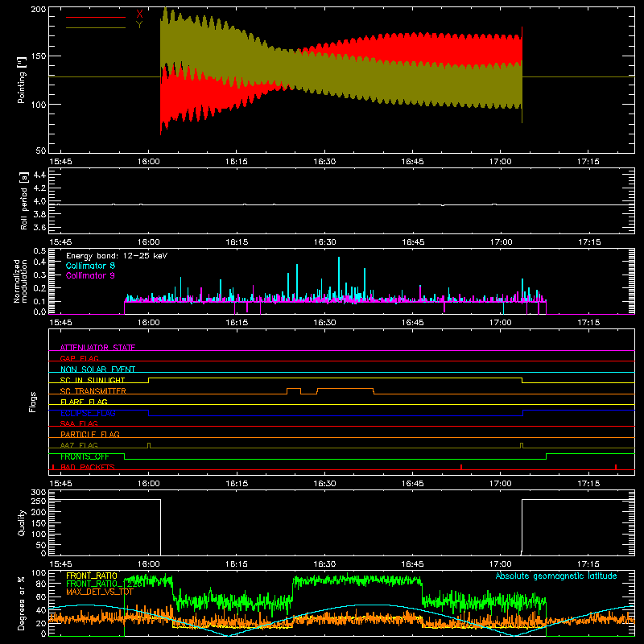The width and height of the screenshot is (644, 644).
Task: Click the 50 tick on Pointing axis
Action: coord(41,151)
